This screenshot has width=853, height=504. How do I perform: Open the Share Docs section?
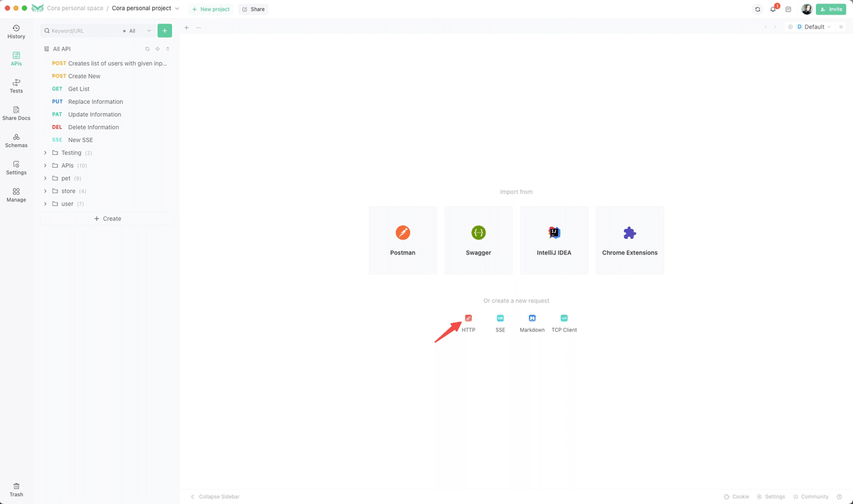coord(16,114)
